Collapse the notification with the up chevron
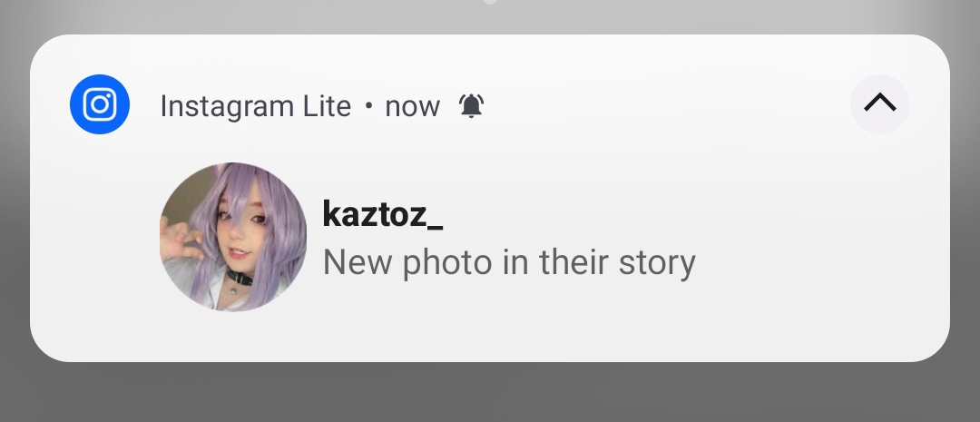This screenshot has width=980, height=422. coord(879,104)
